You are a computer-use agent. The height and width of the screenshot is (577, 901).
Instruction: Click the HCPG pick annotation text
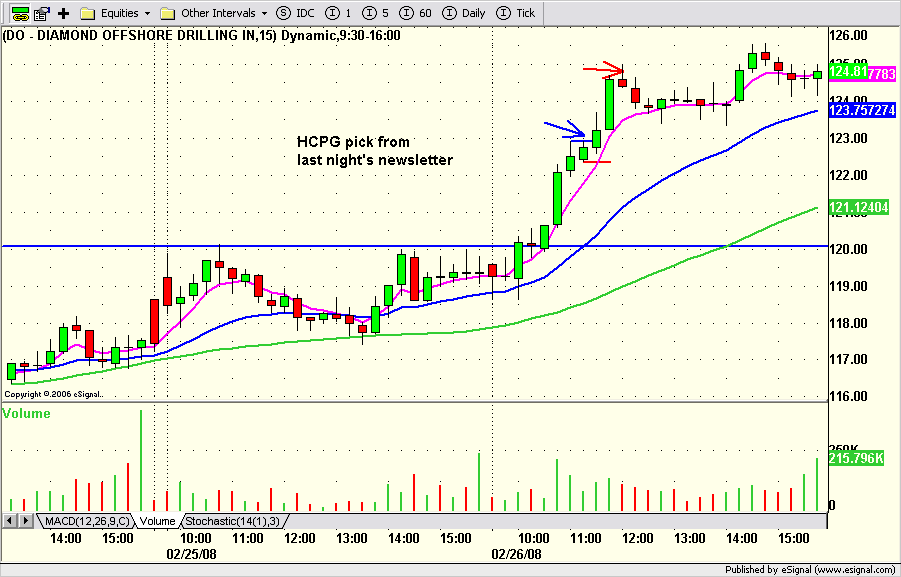[x=375, y=151]
